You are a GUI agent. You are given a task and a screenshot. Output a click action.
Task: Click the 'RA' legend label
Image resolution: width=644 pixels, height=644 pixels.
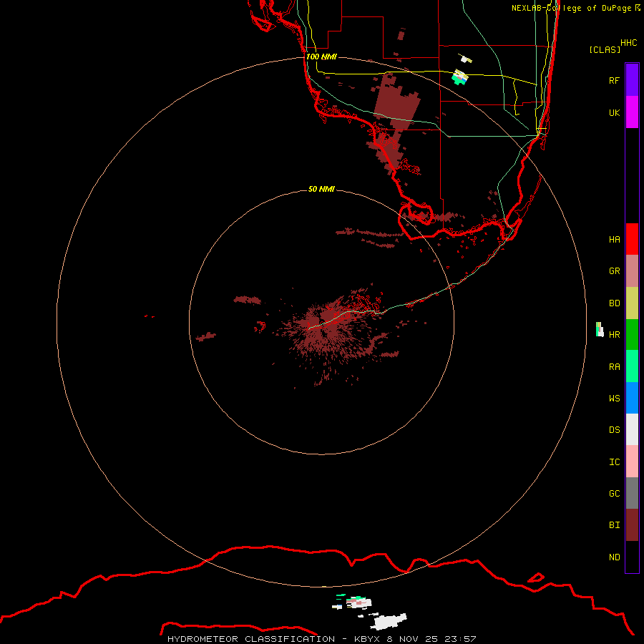[615, 367]
